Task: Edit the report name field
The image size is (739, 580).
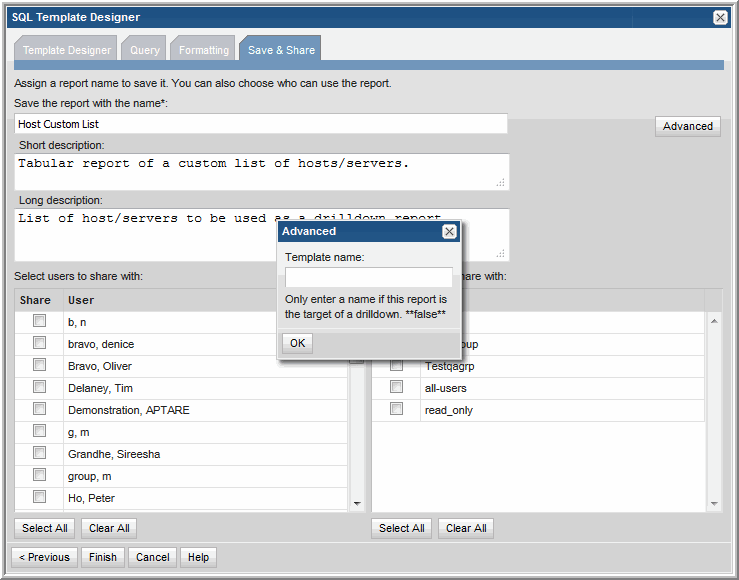Action: point(261,124)
